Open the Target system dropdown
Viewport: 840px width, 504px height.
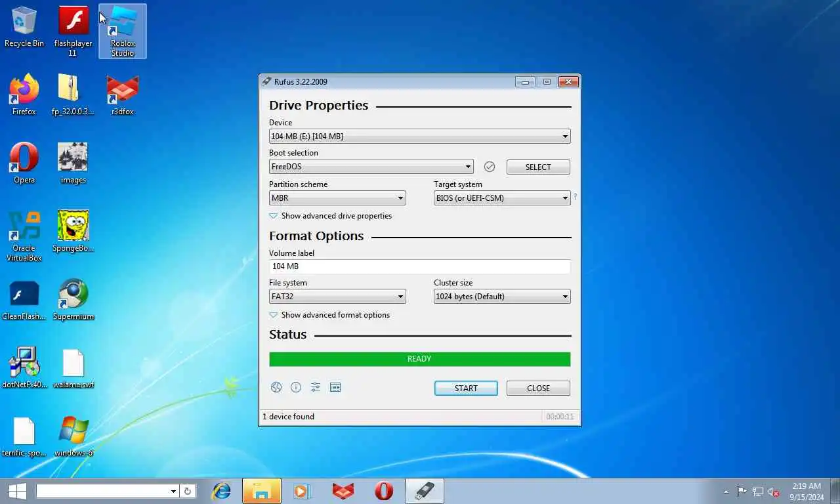(x=502, y=198)
